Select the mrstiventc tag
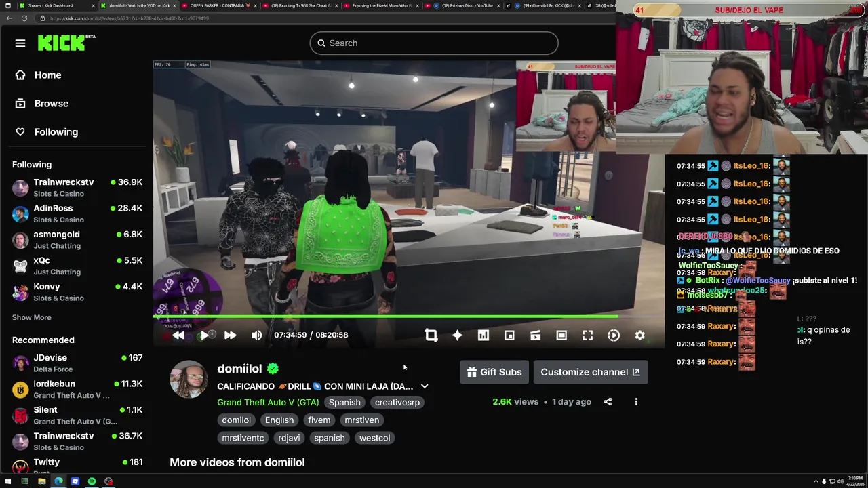868x488 pixels. (x=243, y=438)
